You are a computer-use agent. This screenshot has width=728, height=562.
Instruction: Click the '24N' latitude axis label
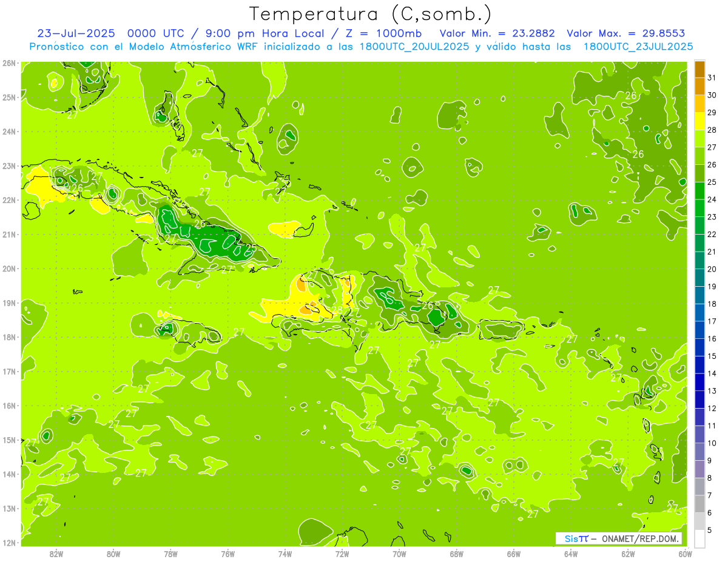pos(8,132)
